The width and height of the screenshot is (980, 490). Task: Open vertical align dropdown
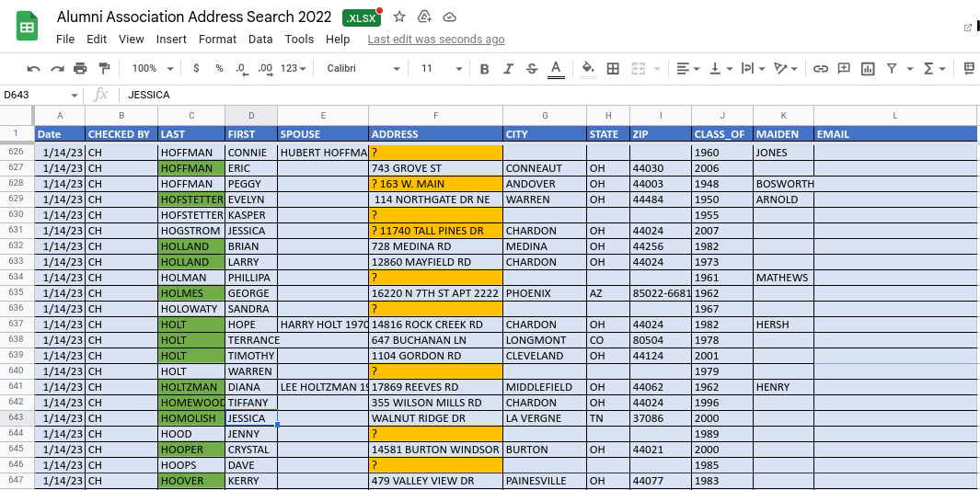[721, 69]
